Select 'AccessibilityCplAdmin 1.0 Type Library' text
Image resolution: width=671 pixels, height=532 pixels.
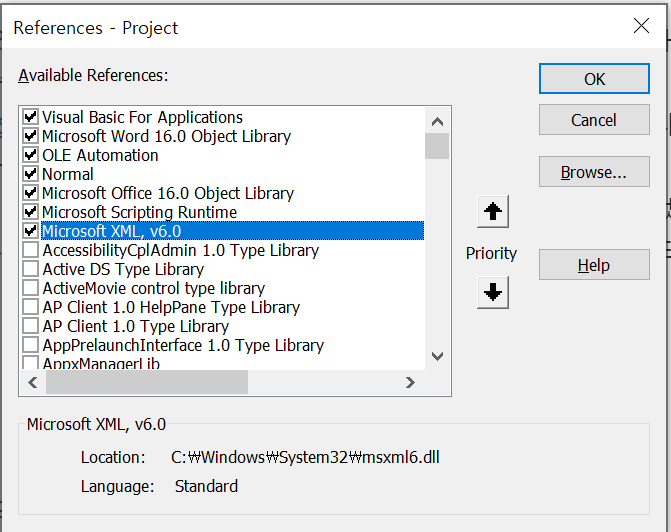tap(181, 250)
